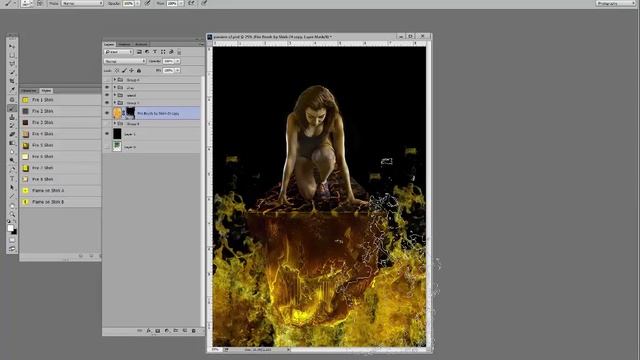The height and width of the screenshot is (360, 640).
Task: Select the Zoom tool in toolbox
Action: point(12,214)
